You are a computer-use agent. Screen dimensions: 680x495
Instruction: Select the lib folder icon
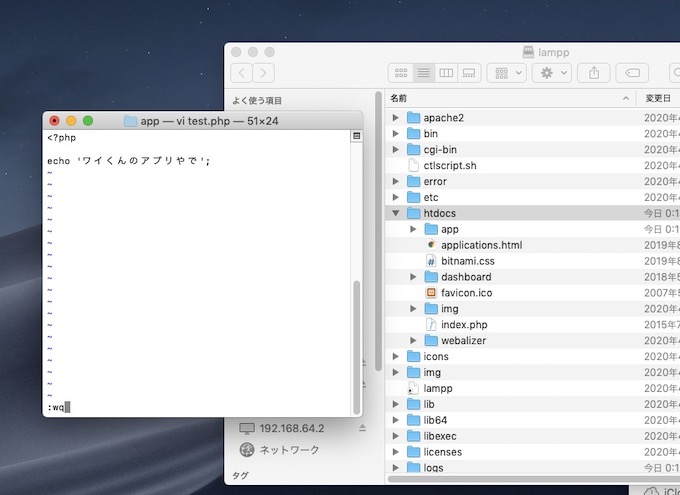(413, 404)
